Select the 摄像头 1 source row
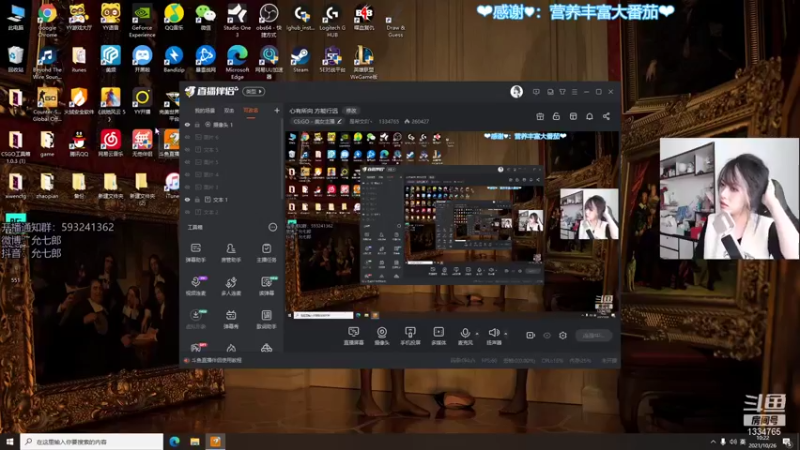 tap(231, 124)
